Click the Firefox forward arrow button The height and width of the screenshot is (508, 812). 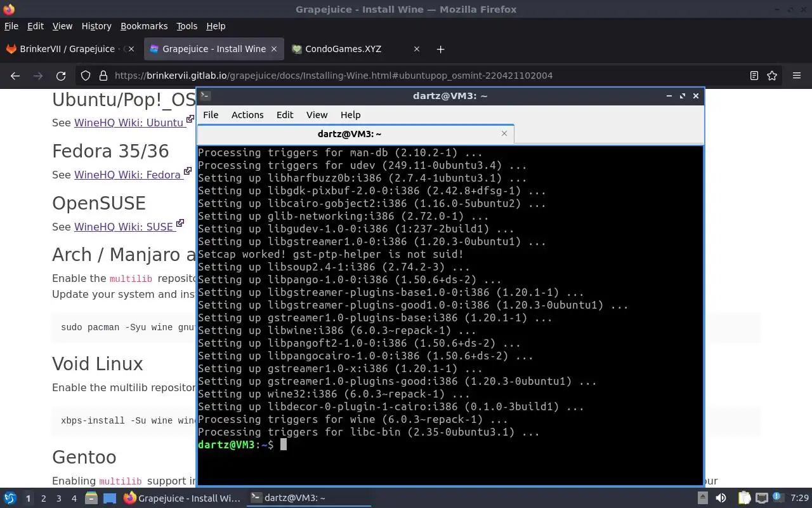point(38,76)
